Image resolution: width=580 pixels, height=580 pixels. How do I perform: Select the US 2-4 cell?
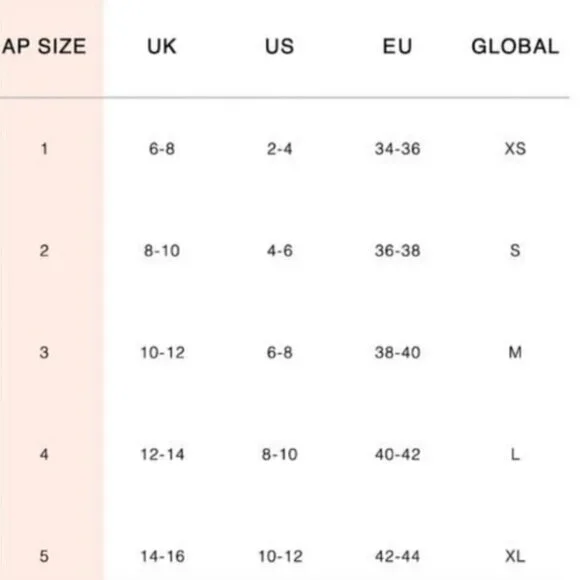[x=280, y=149]
